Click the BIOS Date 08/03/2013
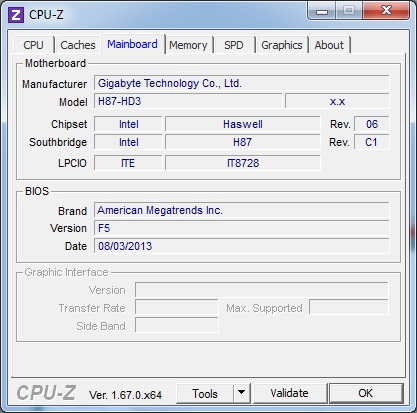Viewport: 417px width, 413px height. 242,246
